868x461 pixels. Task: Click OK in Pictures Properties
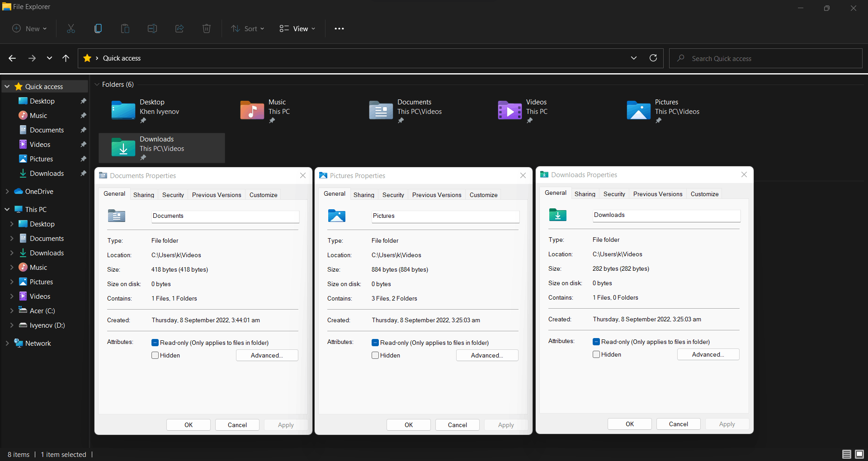(x=409, y=425)
